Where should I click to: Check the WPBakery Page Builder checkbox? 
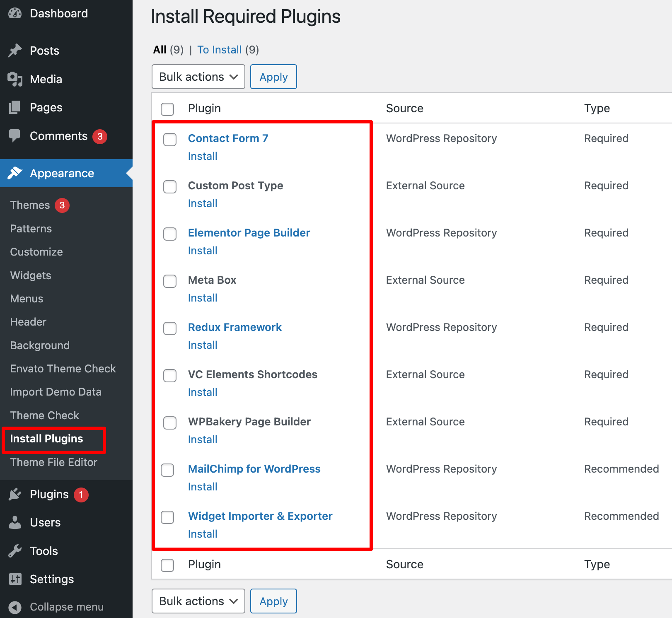pos(170,423)
